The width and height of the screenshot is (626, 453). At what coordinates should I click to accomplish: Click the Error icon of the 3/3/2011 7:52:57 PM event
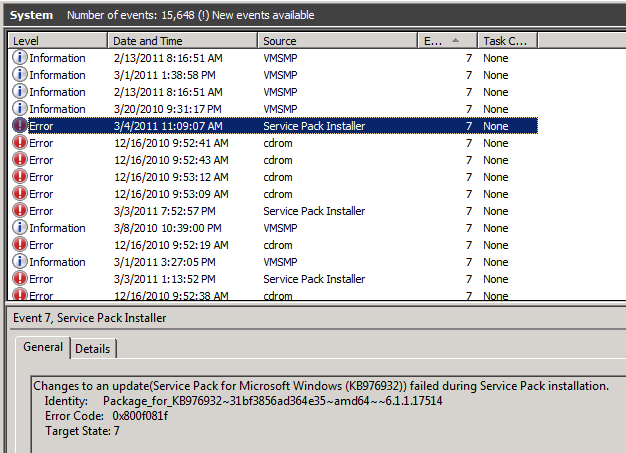(x=19, y=211)
